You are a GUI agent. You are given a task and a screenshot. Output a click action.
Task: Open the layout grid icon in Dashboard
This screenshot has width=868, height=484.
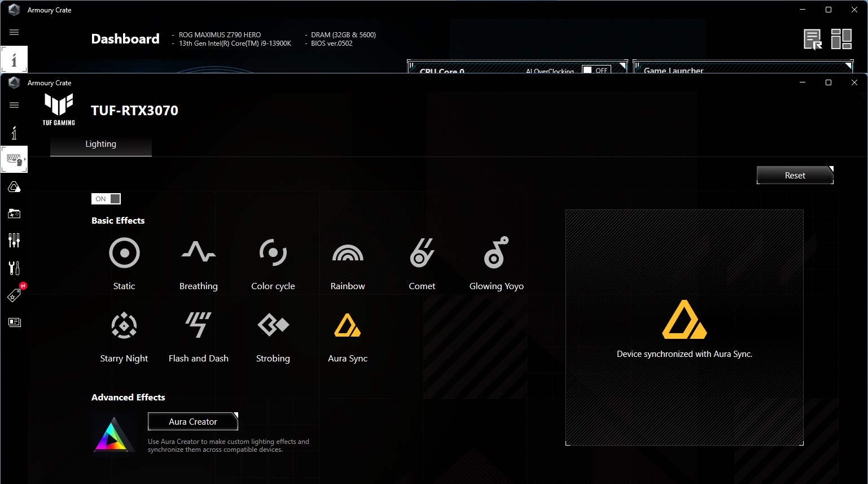click(841, 40)
